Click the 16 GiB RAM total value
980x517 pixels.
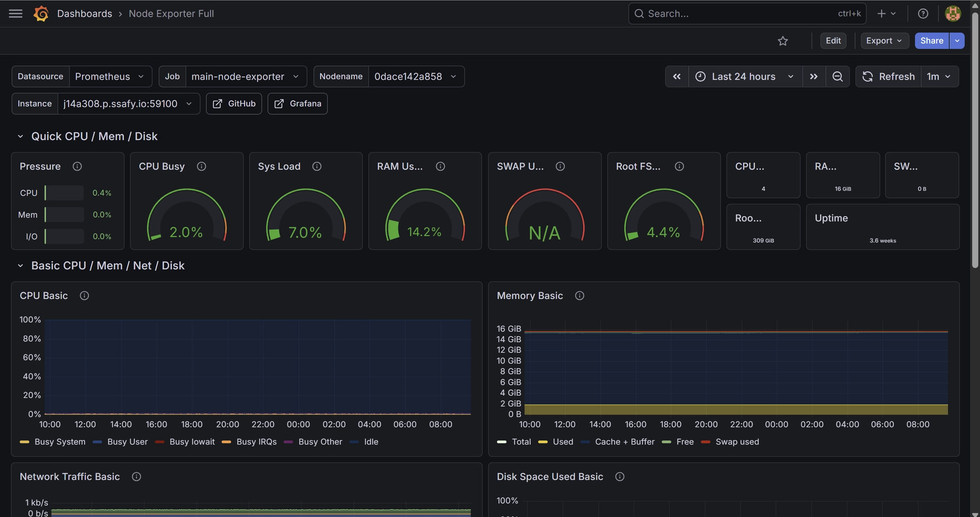point(843,189)
